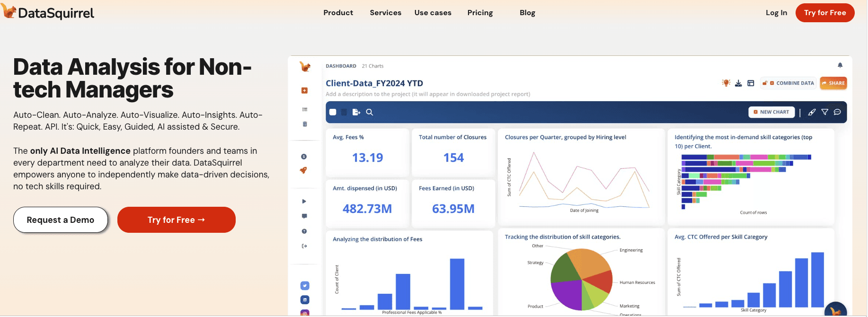Open the search magnifier in chart toolbar

370,112
